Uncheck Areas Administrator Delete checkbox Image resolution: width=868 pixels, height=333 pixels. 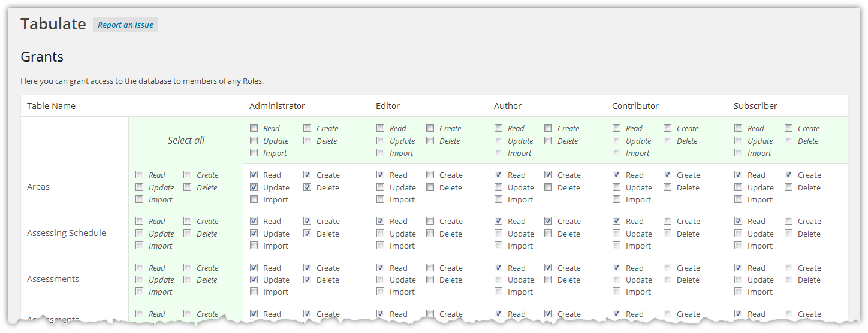pyautogui.click(x=308, y=187)
